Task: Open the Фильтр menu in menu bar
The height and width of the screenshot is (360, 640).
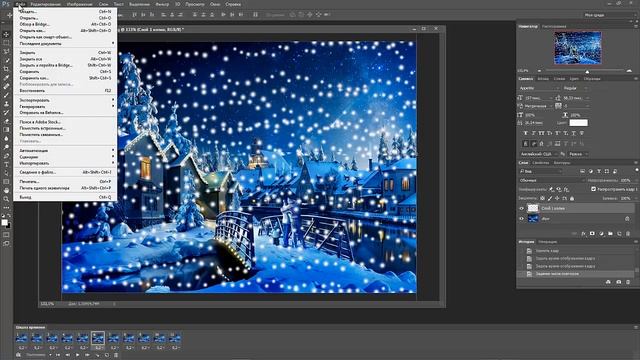Action: (x=162, y=4)
